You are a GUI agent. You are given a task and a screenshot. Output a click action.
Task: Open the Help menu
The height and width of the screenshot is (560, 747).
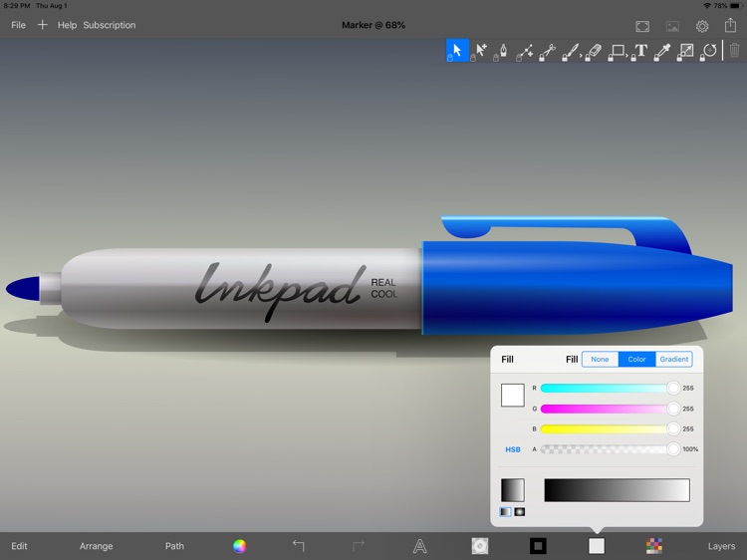[x=67, y=25]
